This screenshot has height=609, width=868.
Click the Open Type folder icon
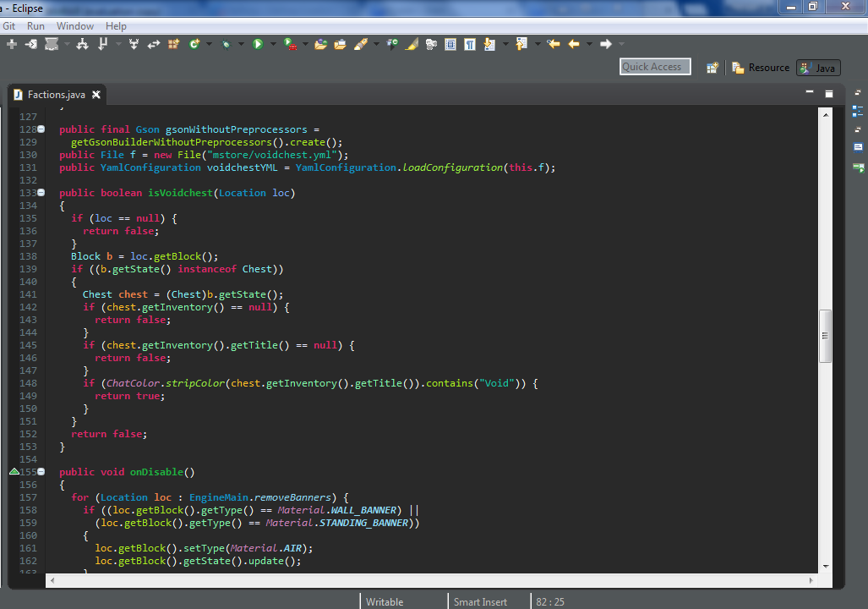pos(320,44)
